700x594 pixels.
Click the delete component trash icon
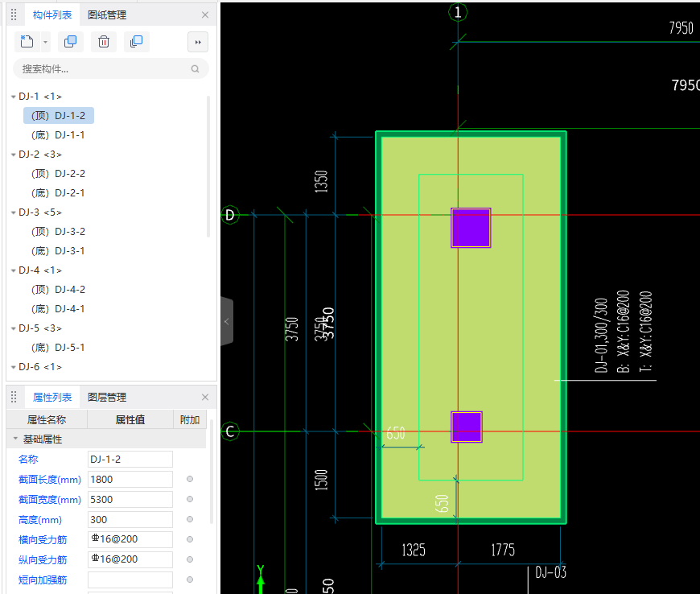point(104,42)
